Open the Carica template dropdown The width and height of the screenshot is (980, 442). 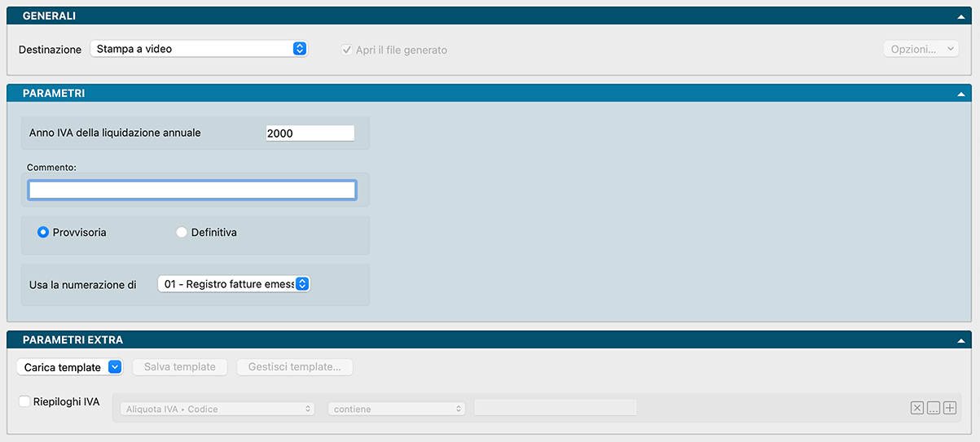tap(69, 367)
